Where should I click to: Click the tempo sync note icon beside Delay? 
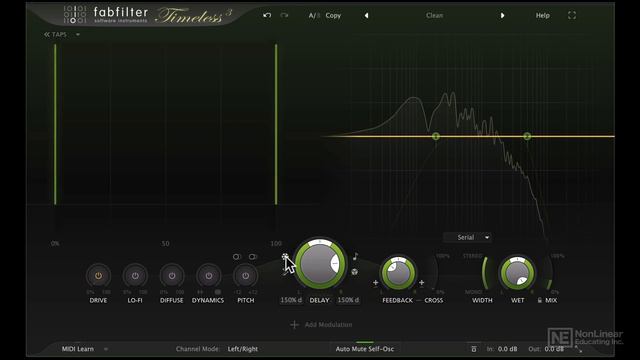click(355, 256)
